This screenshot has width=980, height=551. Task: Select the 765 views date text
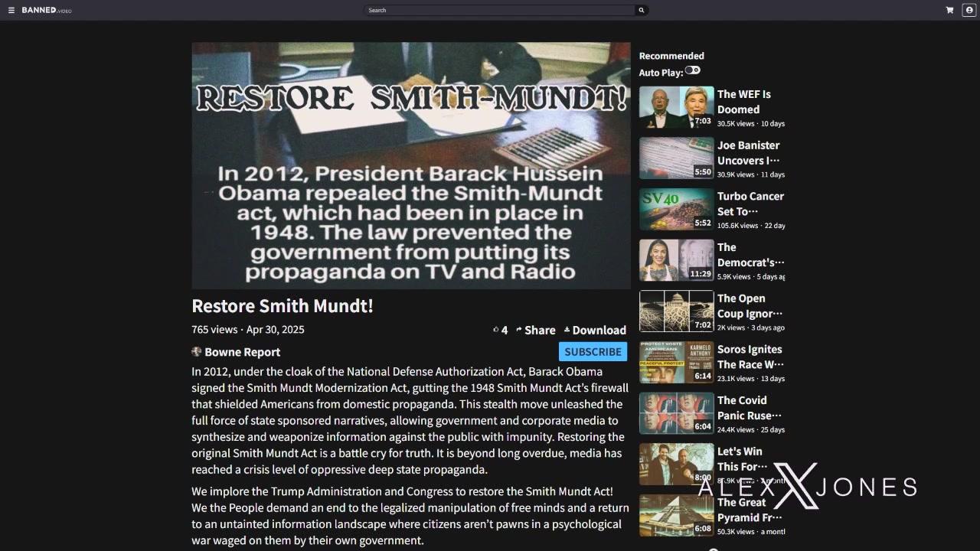click(248, 330)
